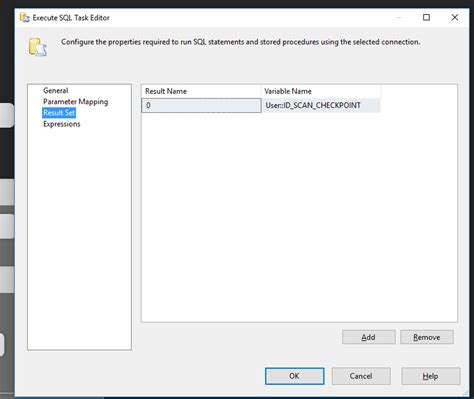Cancel the Execute SQL Task Editor

361,376
